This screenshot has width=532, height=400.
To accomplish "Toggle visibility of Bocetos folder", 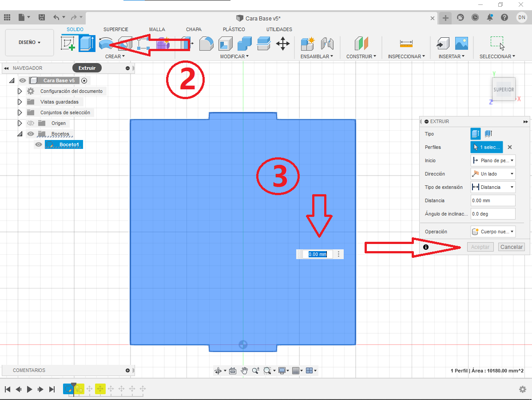I will point(31,134).
